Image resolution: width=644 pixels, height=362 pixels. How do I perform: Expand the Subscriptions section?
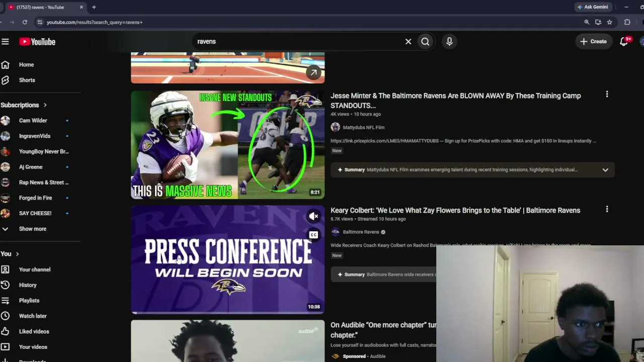(x=24, y=105)
